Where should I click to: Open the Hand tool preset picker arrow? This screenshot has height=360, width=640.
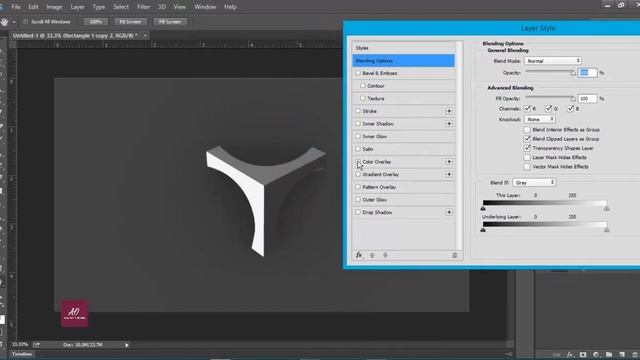(x=14, y=22)
